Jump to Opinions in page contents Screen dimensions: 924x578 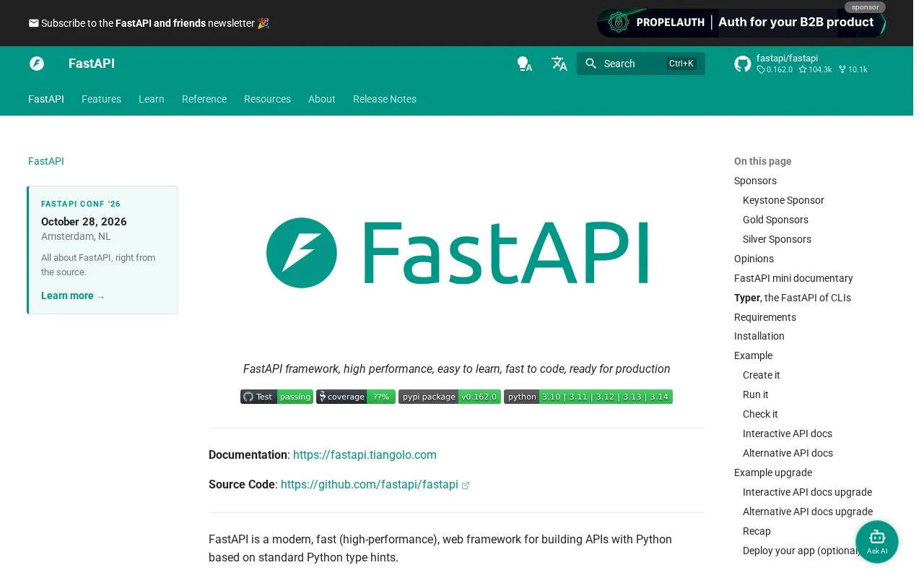click(754, 259)
